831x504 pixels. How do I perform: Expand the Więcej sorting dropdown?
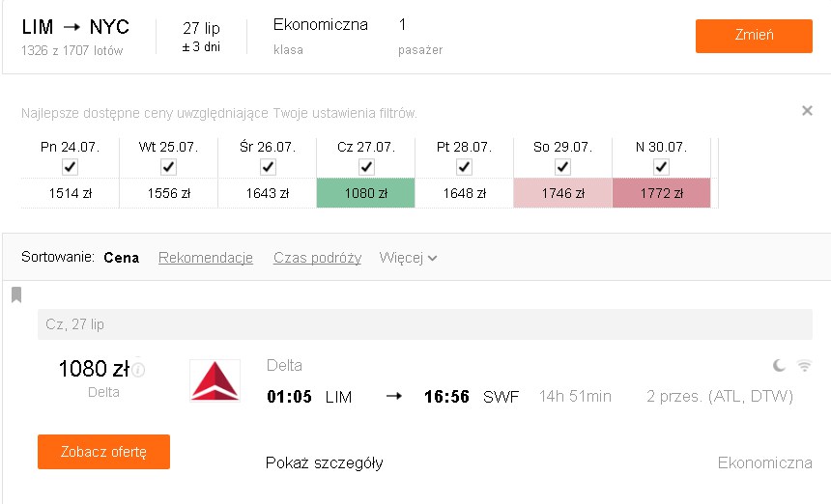(408, 258)
